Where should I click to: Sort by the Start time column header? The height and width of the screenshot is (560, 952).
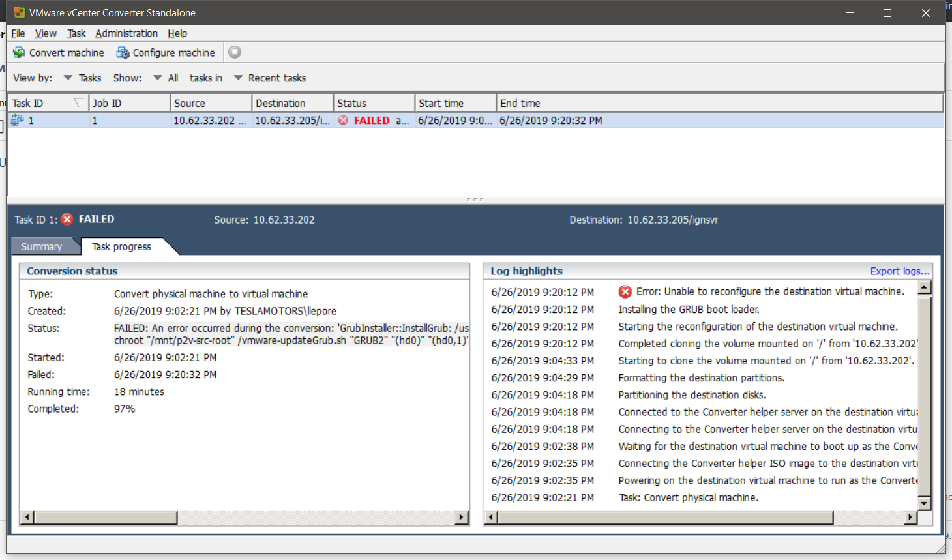[x=456, y=103]
